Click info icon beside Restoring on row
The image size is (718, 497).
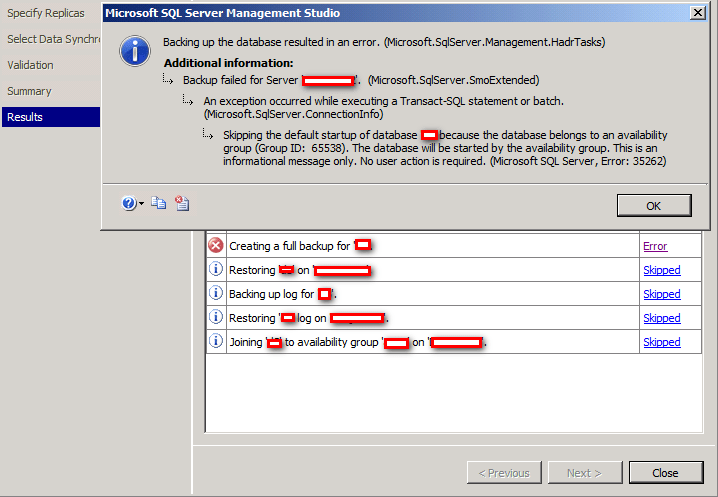tap(216, 269)
